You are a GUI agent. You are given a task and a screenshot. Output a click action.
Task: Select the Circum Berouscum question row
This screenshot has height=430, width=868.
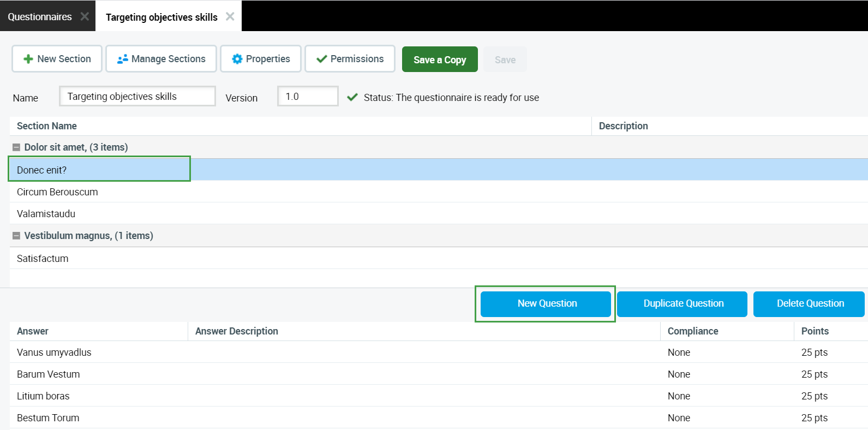click(x=57, y=192)
